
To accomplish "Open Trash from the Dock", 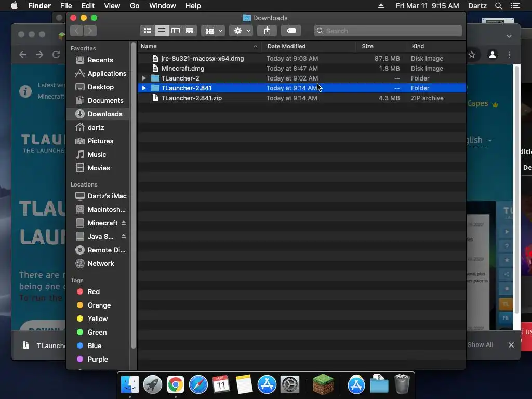I will tap(402, 384).
